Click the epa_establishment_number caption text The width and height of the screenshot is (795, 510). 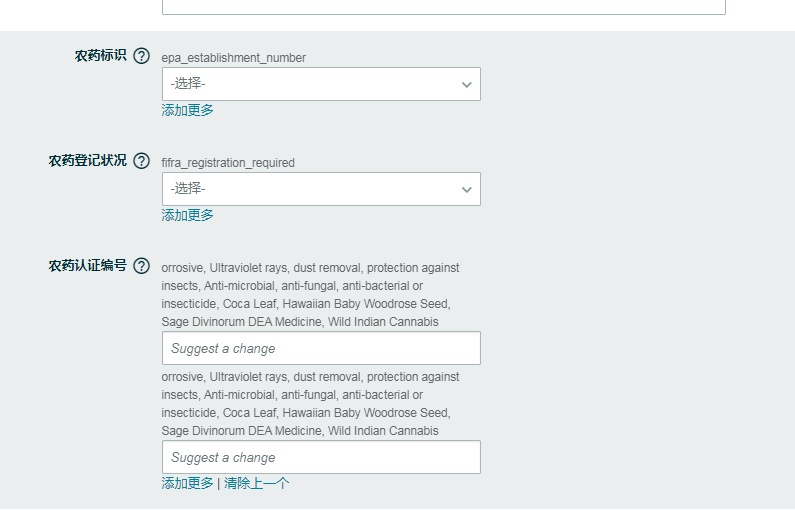pyautogui.click(x=233, y=58)
